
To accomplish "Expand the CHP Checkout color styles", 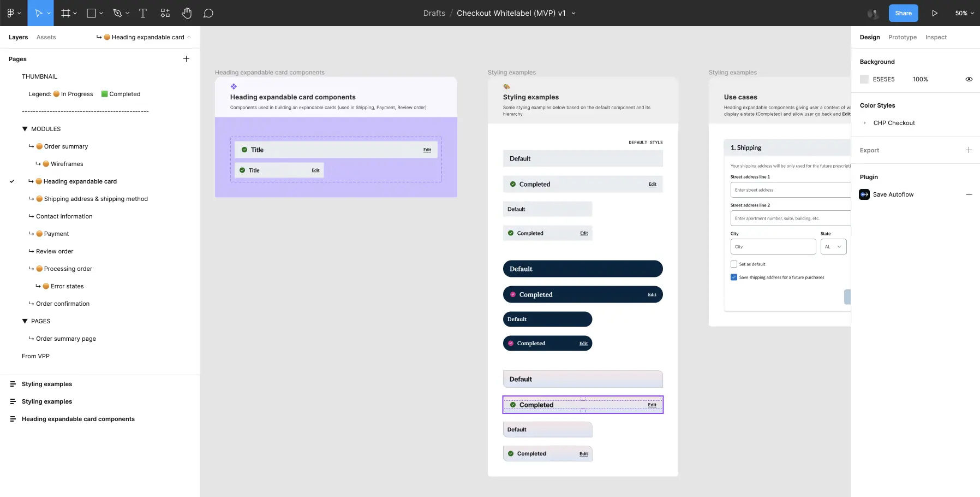I will 865,123.
